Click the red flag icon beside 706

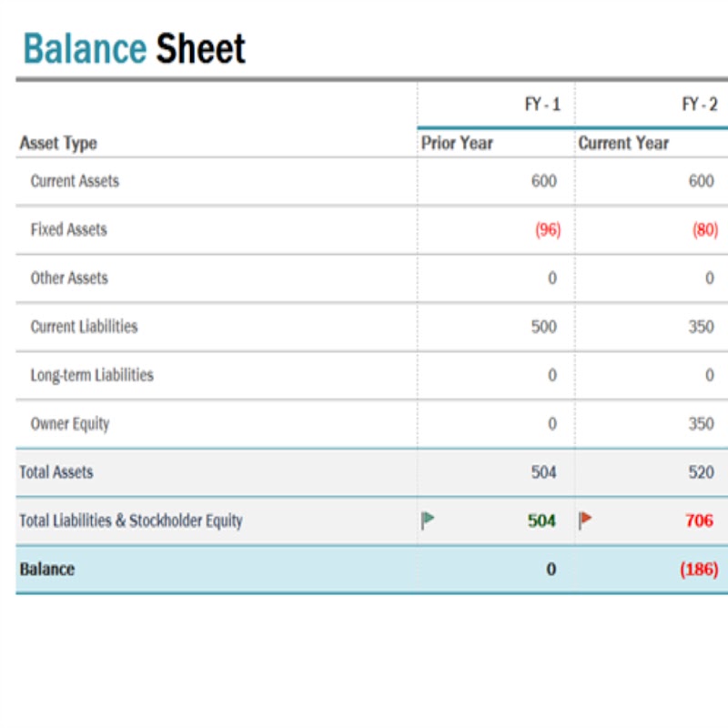coord(586,521)
